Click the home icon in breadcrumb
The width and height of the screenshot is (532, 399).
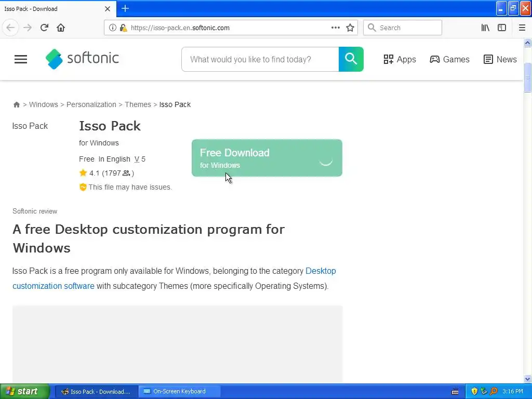tap(16, 104)
